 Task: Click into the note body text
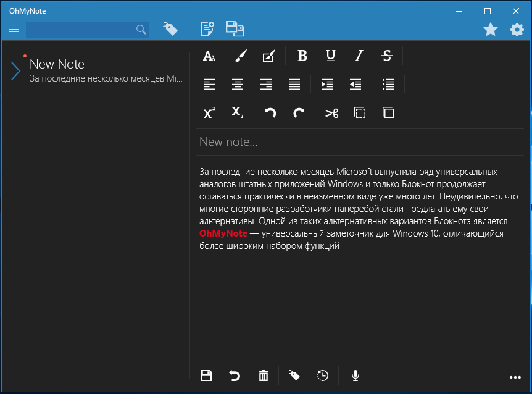[x=359, y=209]
